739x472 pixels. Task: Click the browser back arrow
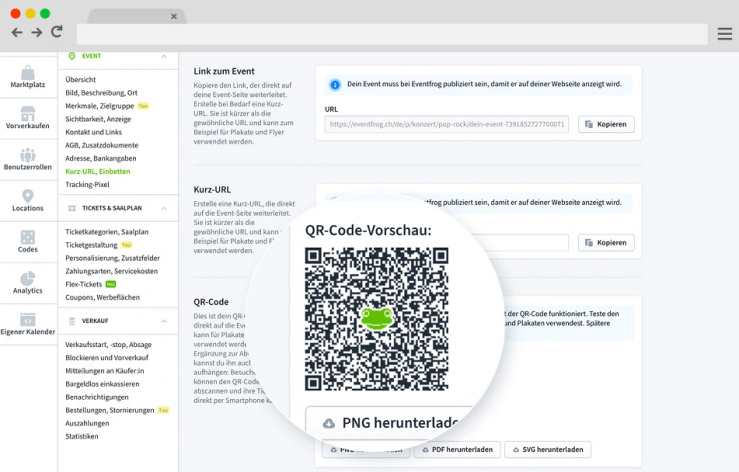pyautogui.click(x=17, y=32)
